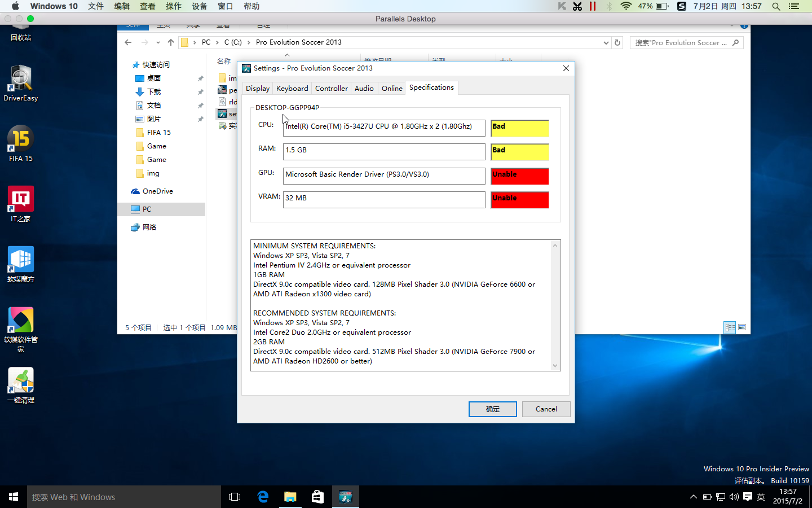Open the macOS Notification Center icon
This screenshot has height=508, width=812.
point(794,6)
